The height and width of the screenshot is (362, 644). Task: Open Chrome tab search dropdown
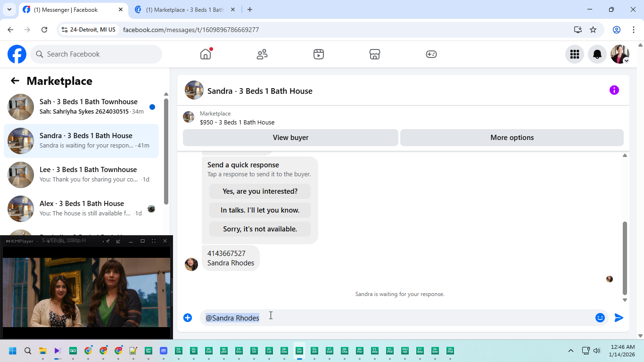[x=9, y=9]
